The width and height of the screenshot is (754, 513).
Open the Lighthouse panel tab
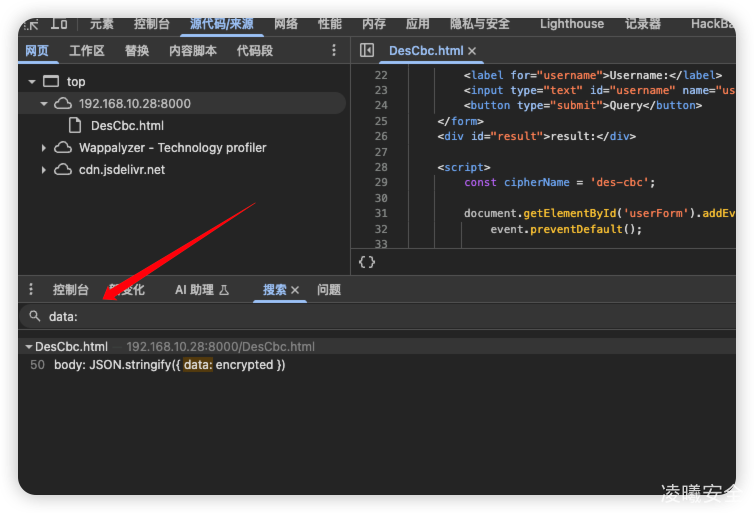point(571,23)
